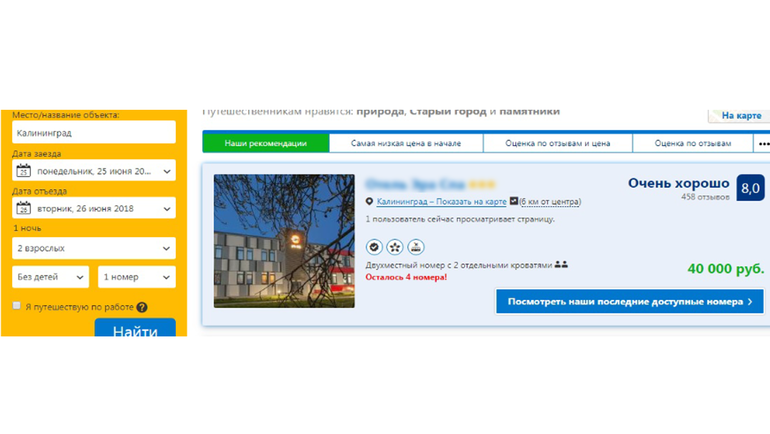
Task: Click the three-dots more sorting options
Action: tap(764, 143)
